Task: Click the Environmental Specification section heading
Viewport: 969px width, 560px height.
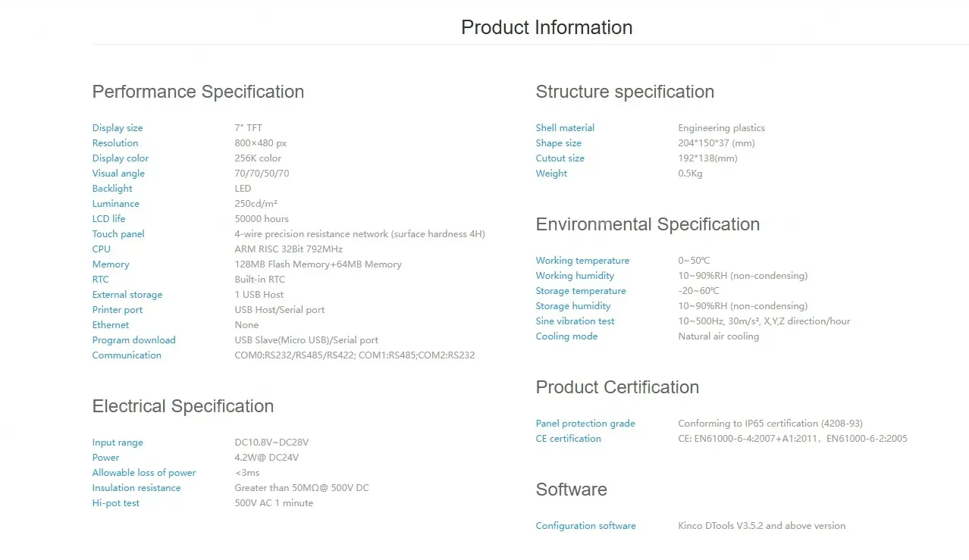Action: coord(648,224)
